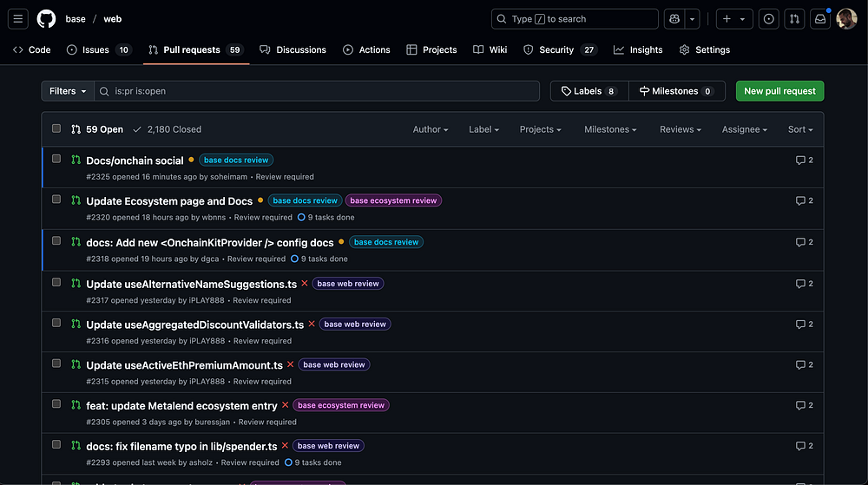Check the Docs/onchain social PR checkbox
868x485 pixels.
[56, 159]
